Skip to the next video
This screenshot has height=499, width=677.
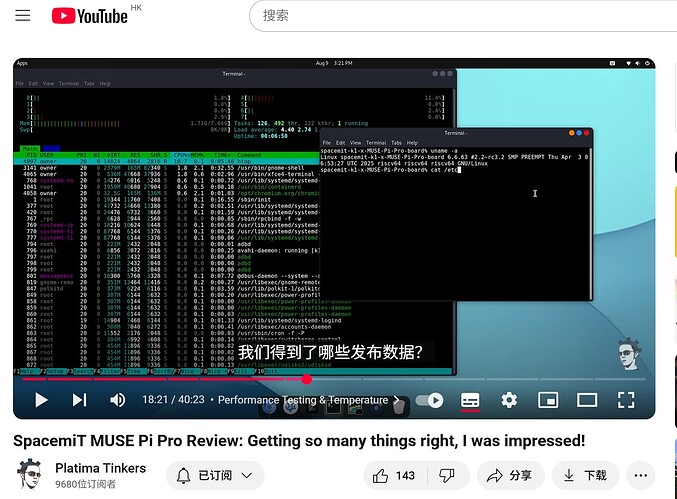coord(79,400)
